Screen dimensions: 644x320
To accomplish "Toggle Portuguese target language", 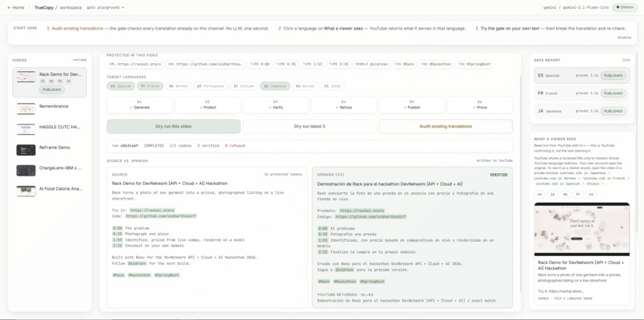I will point(210,86).
